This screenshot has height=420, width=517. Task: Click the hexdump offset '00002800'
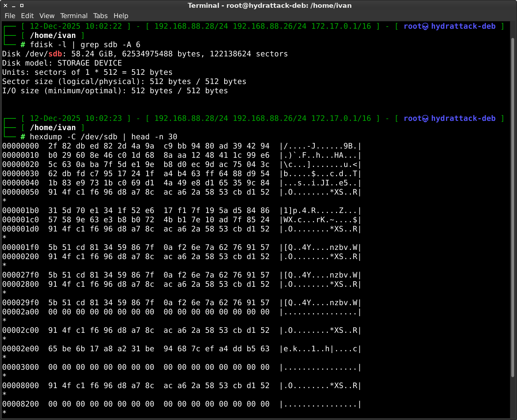(x=21, y=284)
